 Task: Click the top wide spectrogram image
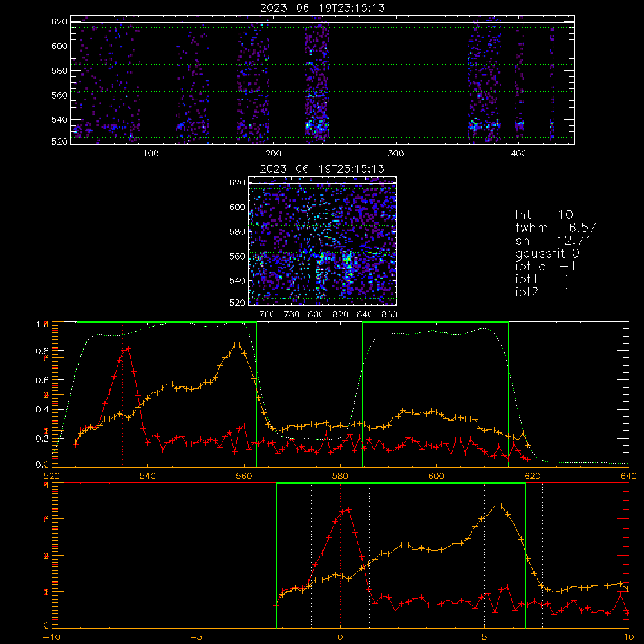[323, 80]
